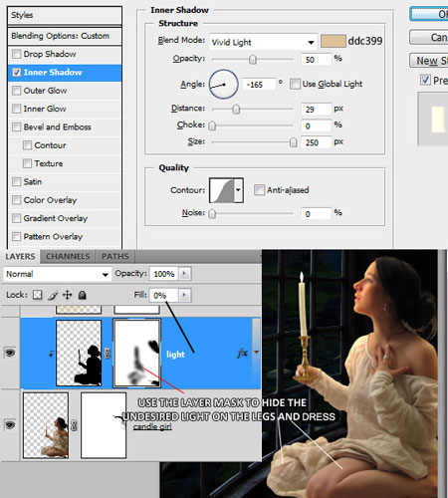Click the Choke value field
Image resolution: width=448 pixels, height=498 pixels.
(x=317, y=125)
